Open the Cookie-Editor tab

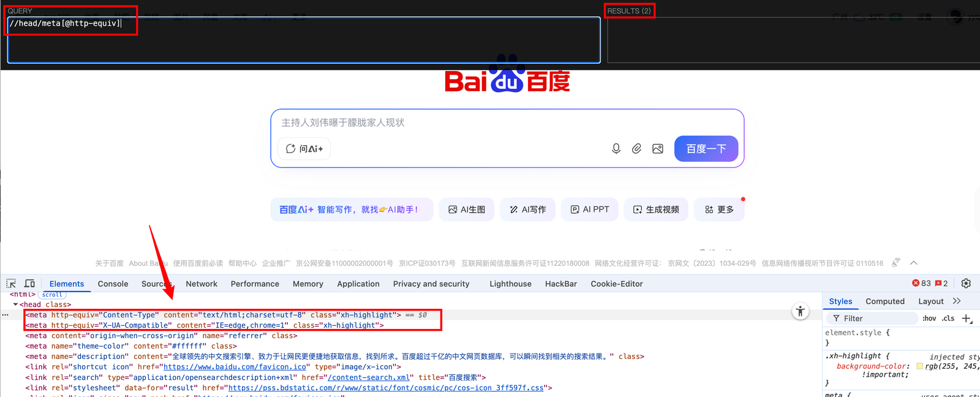pos(617,284)
